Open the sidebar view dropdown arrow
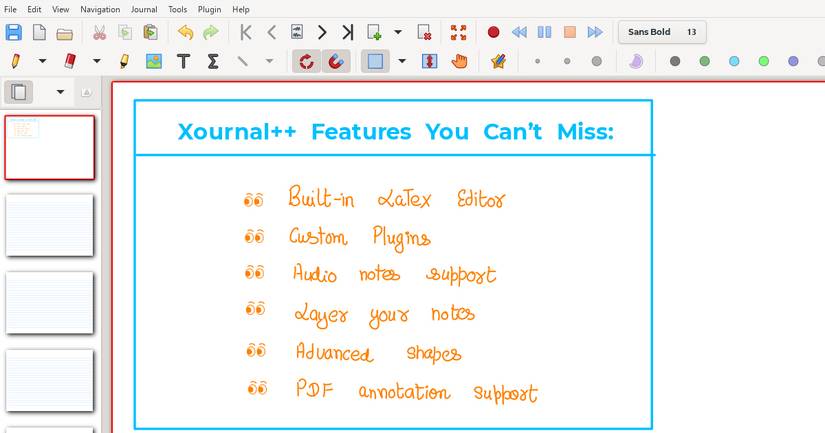This screenshot has width=825, height=433. point(61,92)
